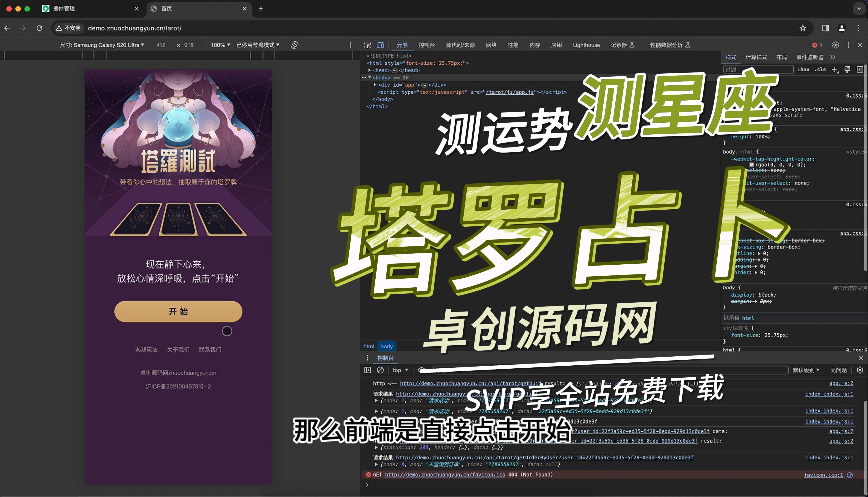This screenshot has width=868, height=497.
Task: Switch to the 计算样式 tab
Action: click(756, 57)
